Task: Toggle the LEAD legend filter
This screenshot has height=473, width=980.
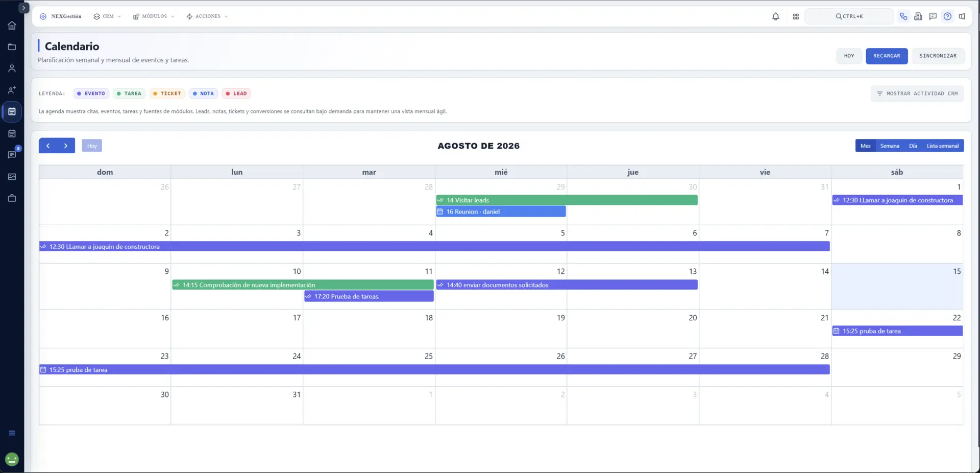Action: click(x=236, y=93)
